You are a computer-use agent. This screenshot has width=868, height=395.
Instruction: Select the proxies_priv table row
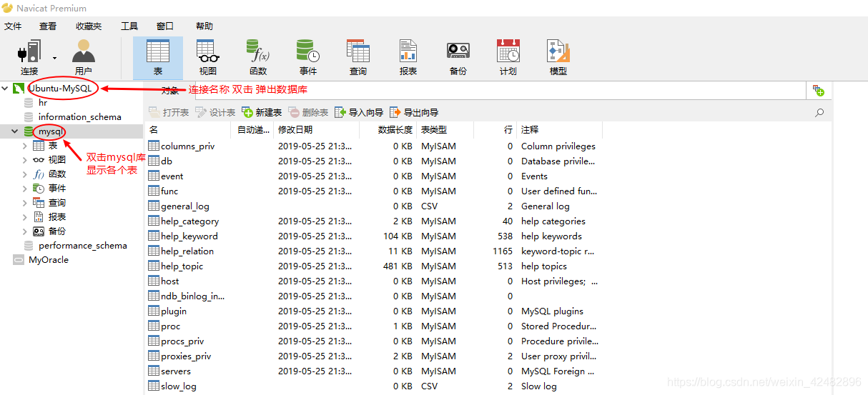pos(373,356)
